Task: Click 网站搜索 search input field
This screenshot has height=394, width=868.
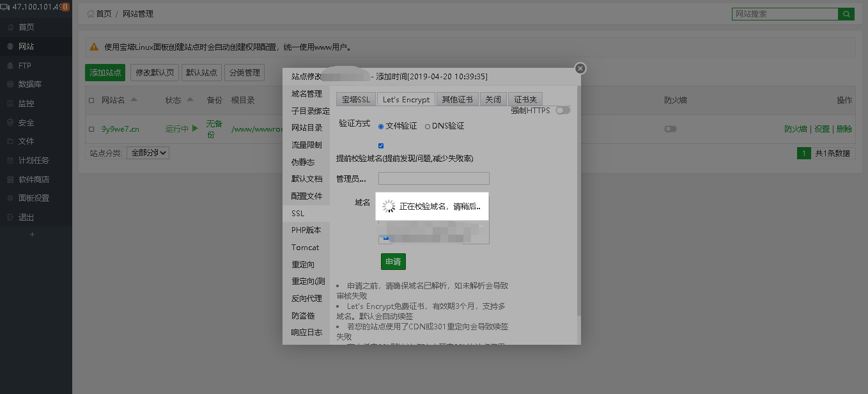Action: [785, 14]
